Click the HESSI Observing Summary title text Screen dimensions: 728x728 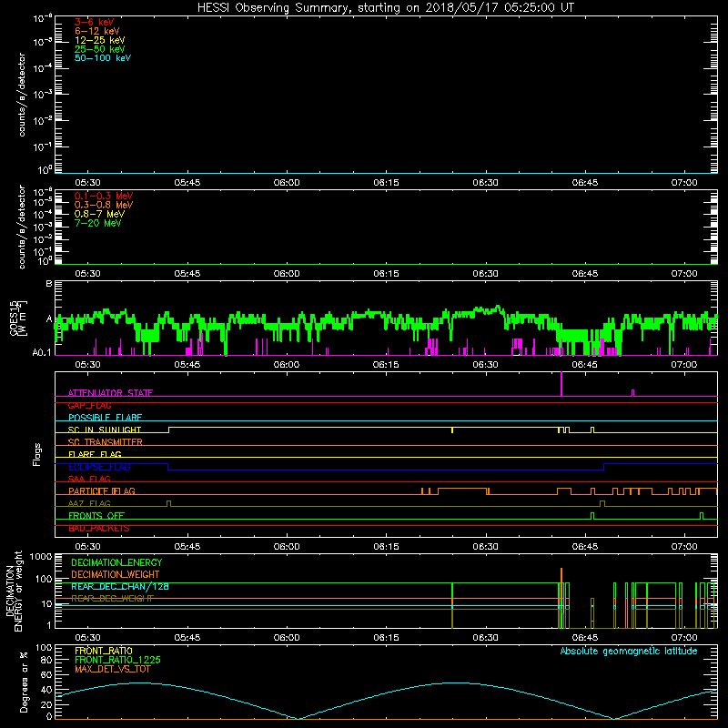coord(386,8)
